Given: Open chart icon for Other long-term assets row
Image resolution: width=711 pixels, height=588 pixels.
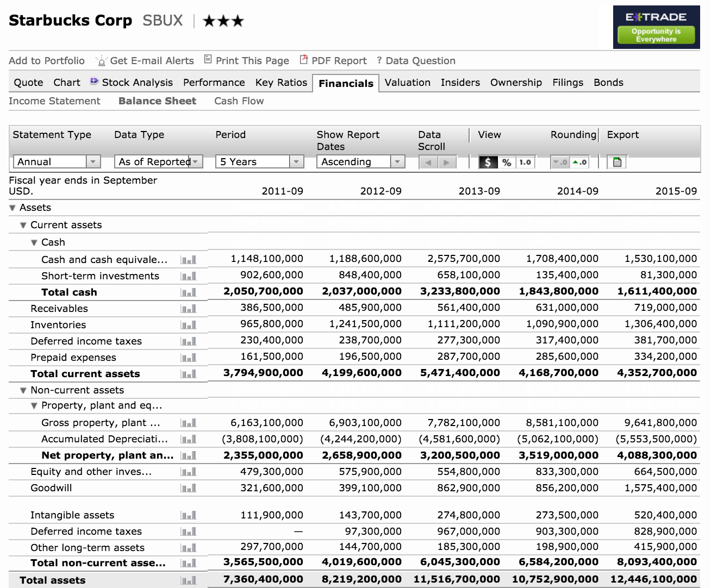Looking at the screenshot, I should click(x=189, y=548).
